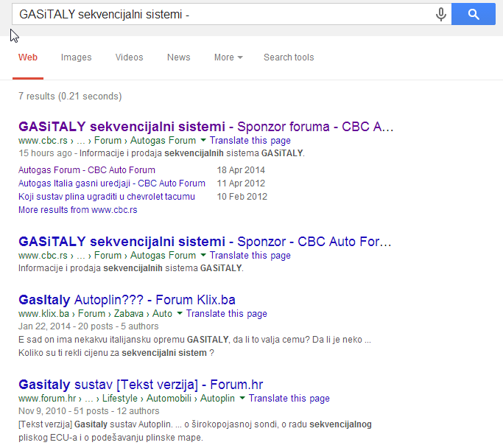Open 'Koji sustav plina ugraditi u chevrolet tacumu'

coord(107,197)
